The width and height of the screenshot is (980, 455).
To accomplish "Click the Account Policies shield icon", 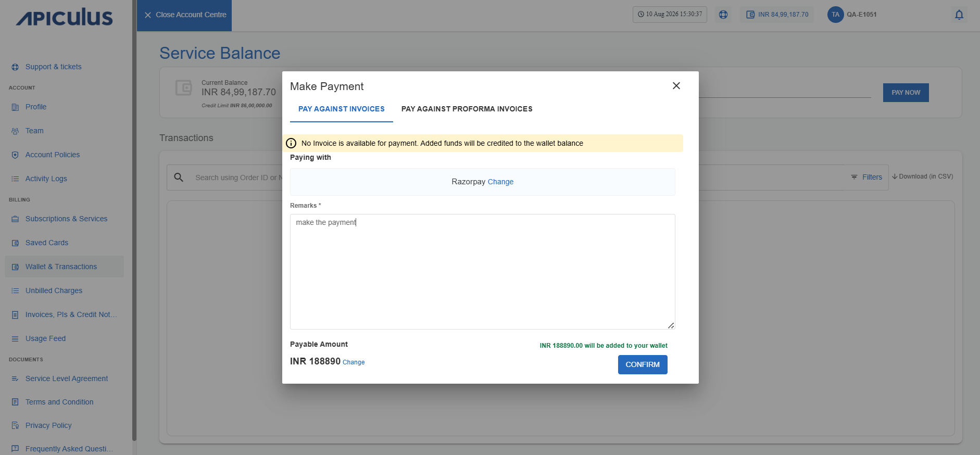I will 15,155.
